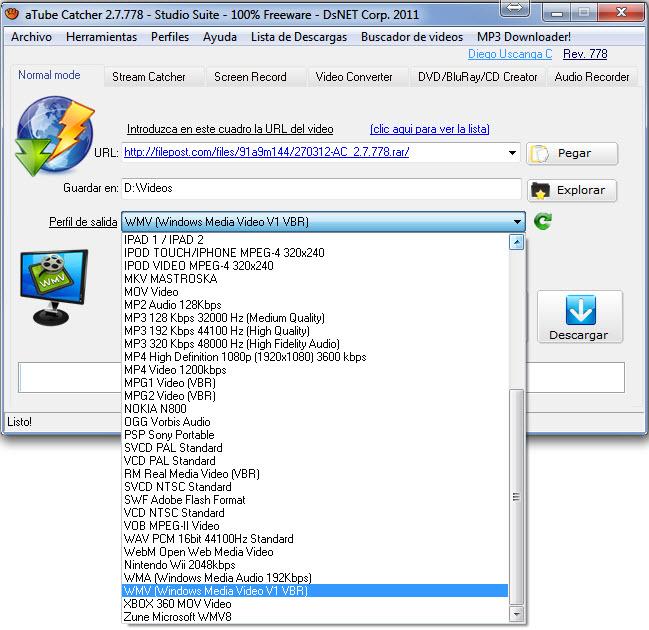The width and height of the screenshot is (649, 630).
Task: Click the Guardar en path field
Action: [321, 188]
